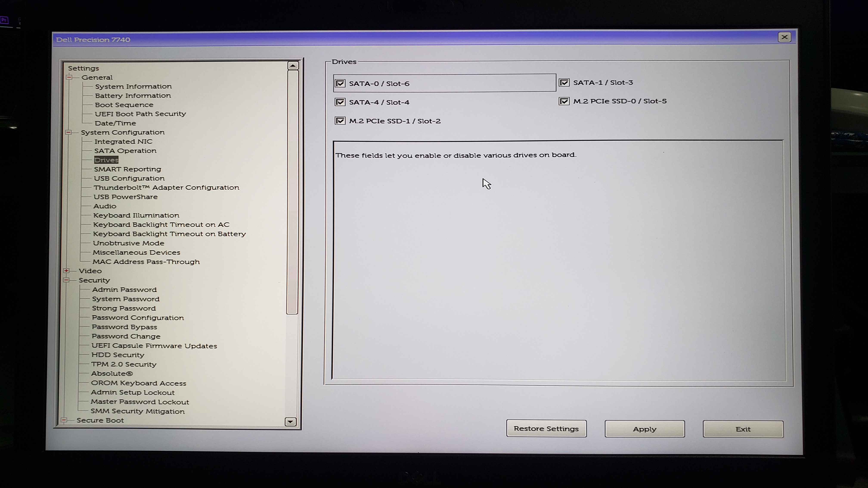Open UEFI Capsule Firmware Updates
The image size is (868, 488).
tap(154, 346)
